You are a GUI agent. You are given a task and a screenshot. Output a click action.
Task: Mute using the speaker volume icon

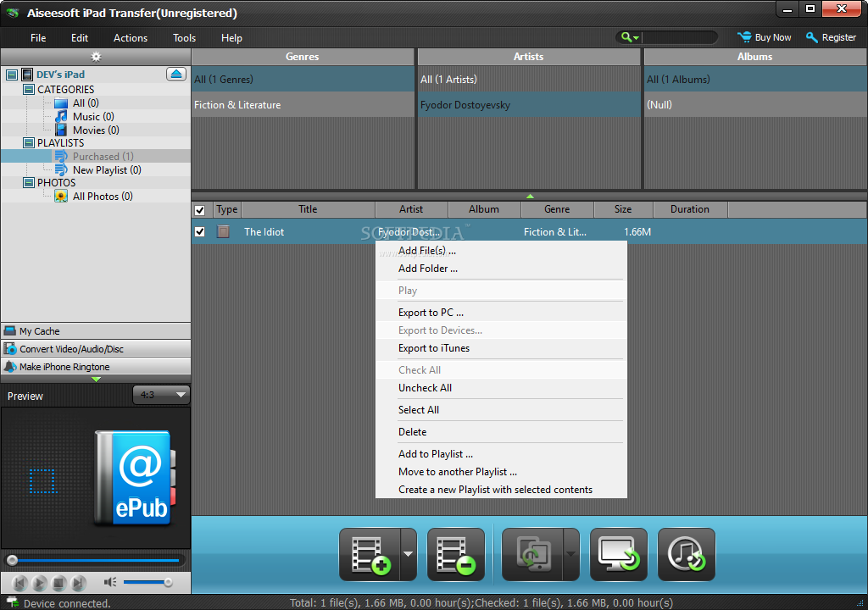pos(110,582)
